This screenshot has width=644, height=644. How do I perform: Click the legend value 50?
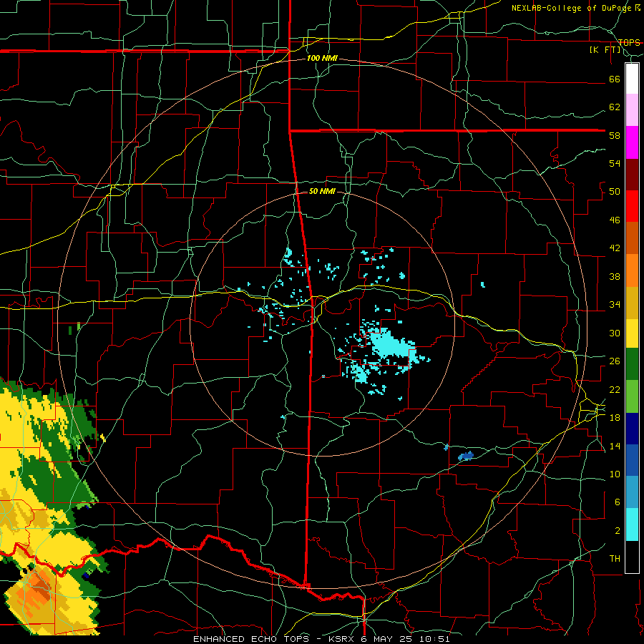[615, 191]
